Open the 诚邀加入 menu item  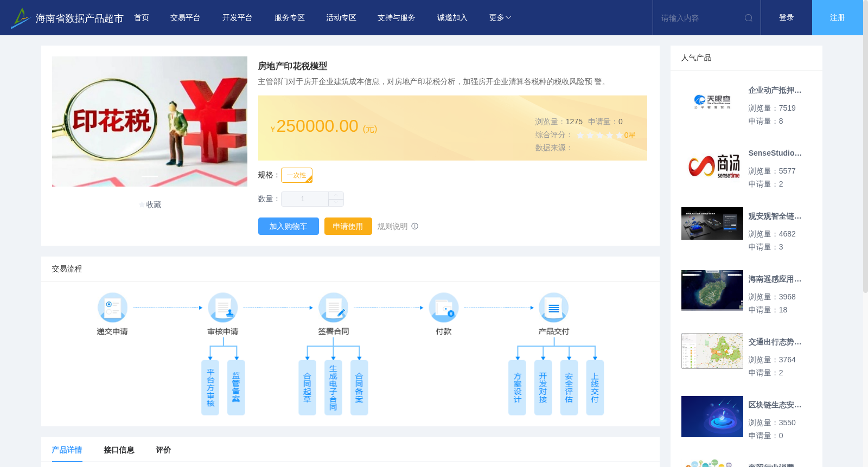pos(452,18)
